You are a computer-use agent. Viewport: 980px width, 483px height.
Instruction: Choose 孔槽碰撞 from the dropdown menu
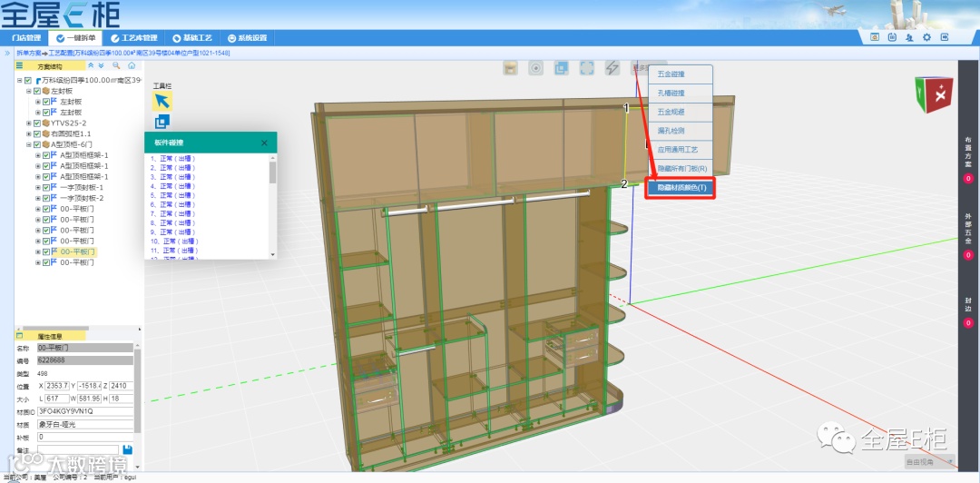click(x=680, y=94)
